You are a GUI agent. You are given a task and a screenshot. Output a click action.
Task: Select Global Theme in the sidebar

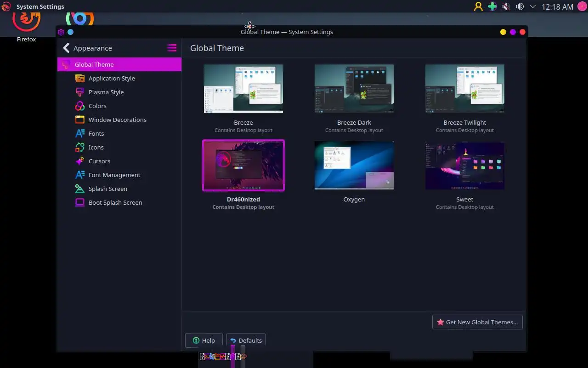(x=119, y=64)
